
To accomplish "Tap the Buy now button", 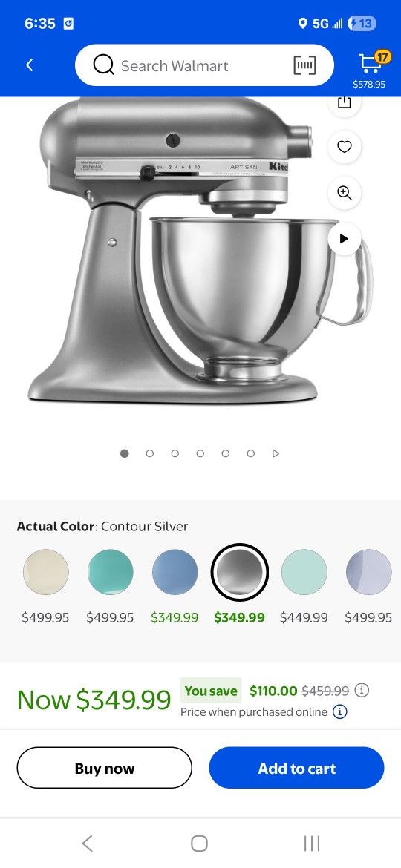I will [104, 768].
